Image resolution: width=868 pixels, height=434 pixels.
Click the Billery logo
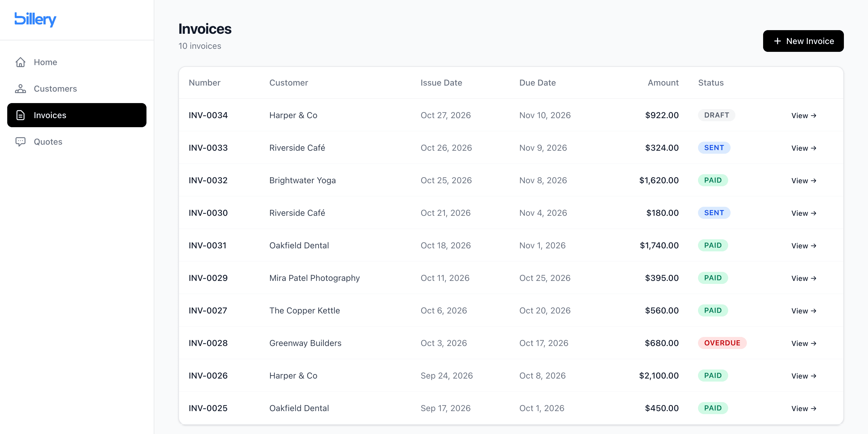(35, 20)
